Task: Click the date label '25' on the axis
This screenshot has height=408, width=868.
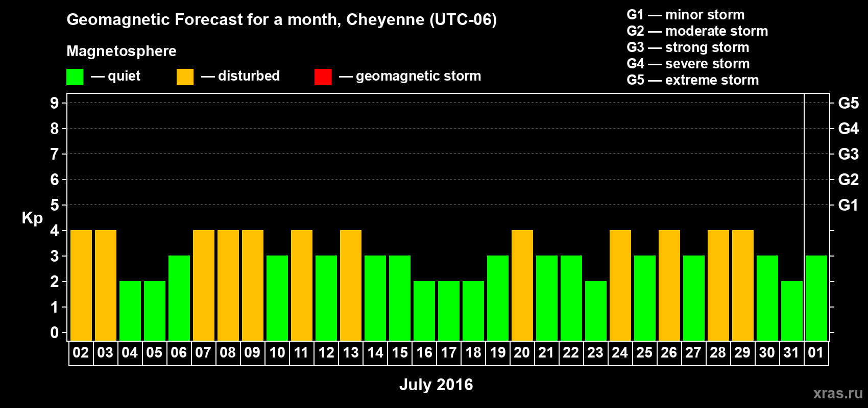Action: coord(644,352)
